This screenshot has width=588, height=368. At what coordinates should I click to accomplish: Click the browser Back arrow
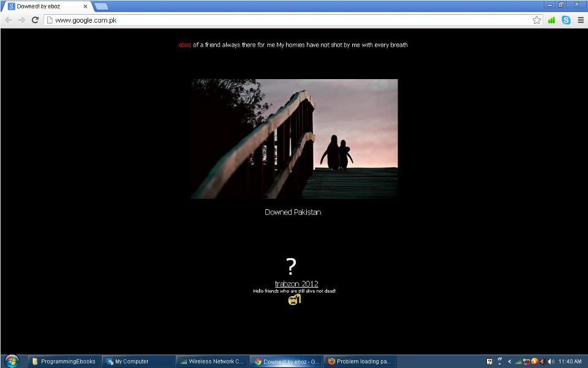point(9,20)
